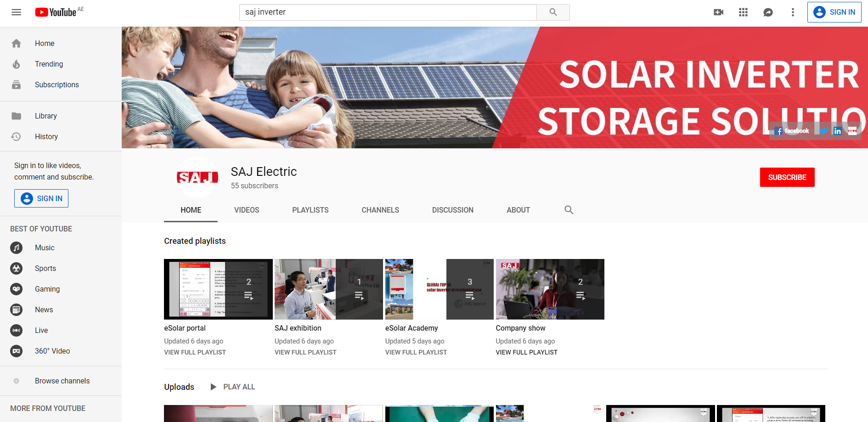Open the SAJ website icon on banner

(x=852, y=131)
